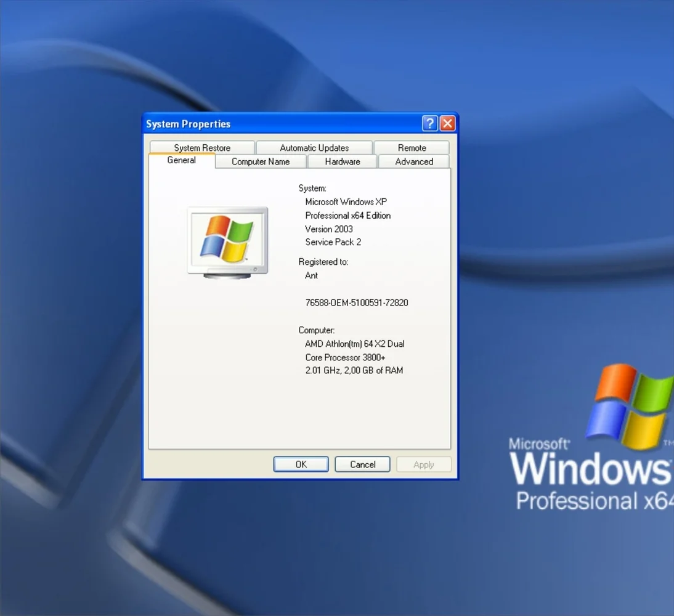Click the question mark Help button
Viewport: 674px width, 616px height.
(x=429, y=124)
